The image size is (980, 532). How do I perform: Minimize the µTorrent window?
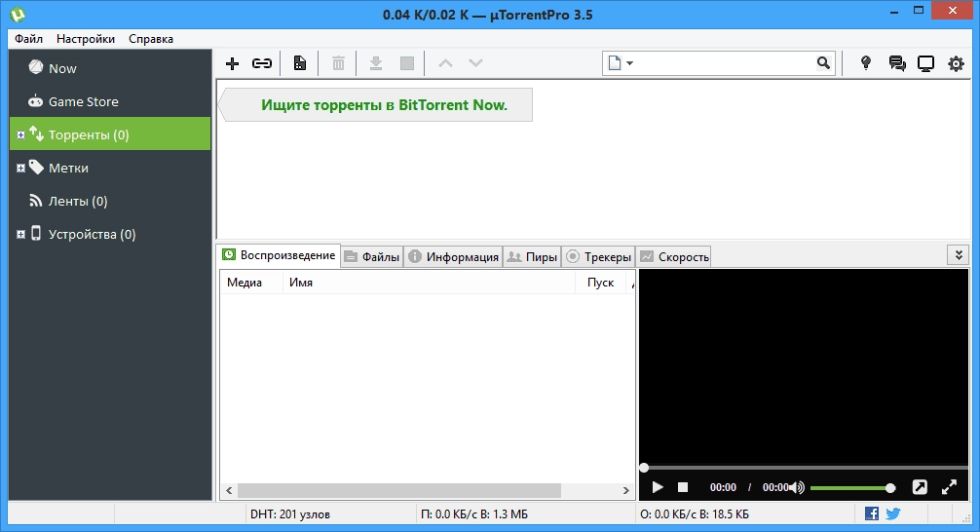pos(894,11)
